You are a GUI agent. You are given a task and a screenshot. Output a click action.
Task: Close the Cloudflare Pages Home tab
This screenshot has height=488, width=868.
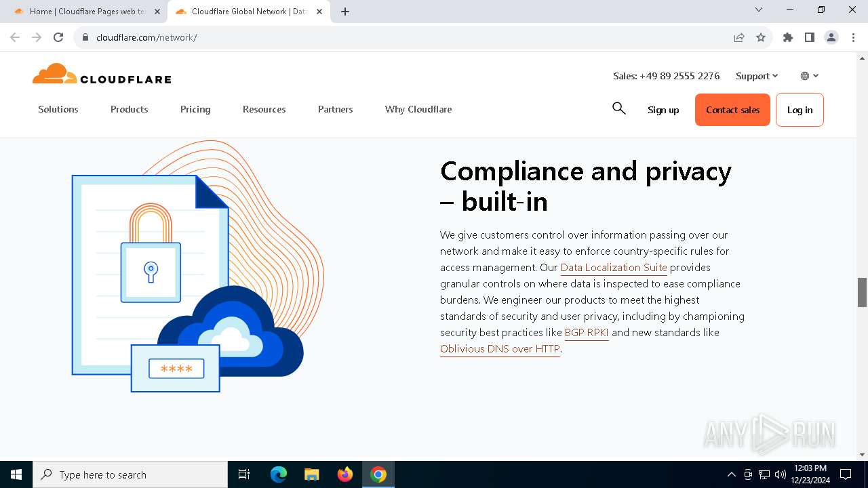click(157, 12)
